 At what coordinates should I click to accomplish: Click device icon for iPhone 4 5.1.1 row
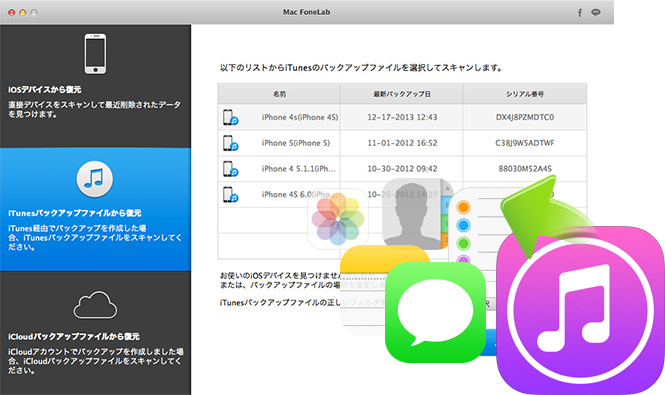(231, 169)
